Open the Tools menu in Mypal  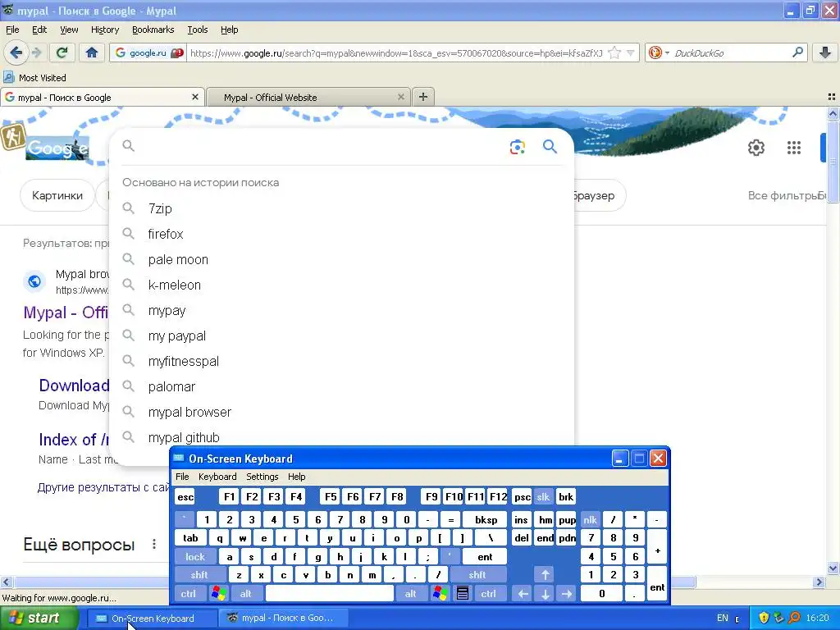pyautogui.click(x=197, y=30)
